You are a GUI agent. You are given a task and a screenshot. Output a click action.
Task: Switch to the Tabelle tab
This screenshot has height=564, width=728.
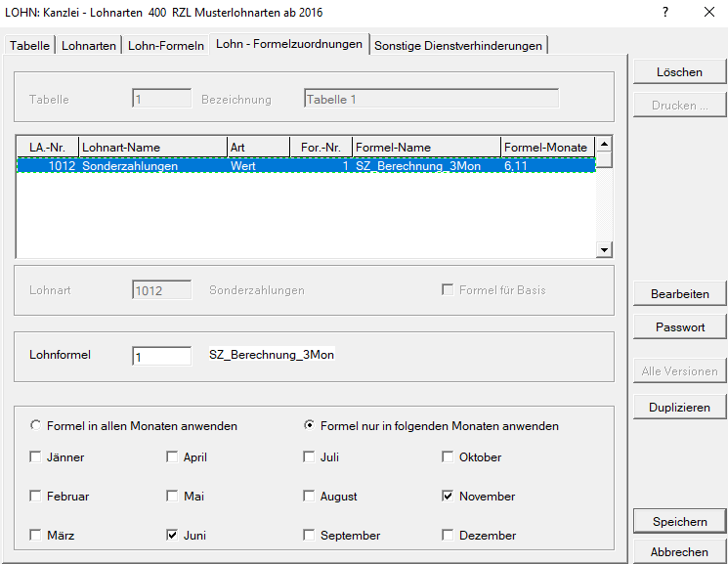point(29,46)
